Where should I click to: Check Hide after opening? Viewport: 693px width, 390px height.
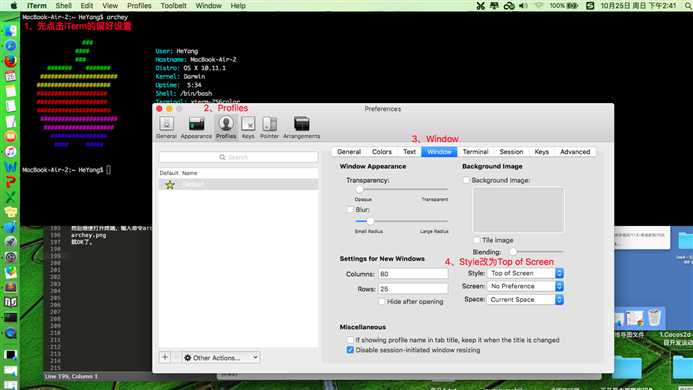coord(381,302)
